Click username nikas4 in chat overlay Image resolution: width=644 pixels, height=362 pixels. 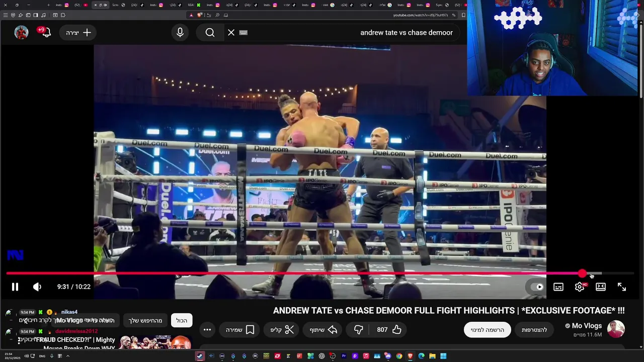coord(69,312)
